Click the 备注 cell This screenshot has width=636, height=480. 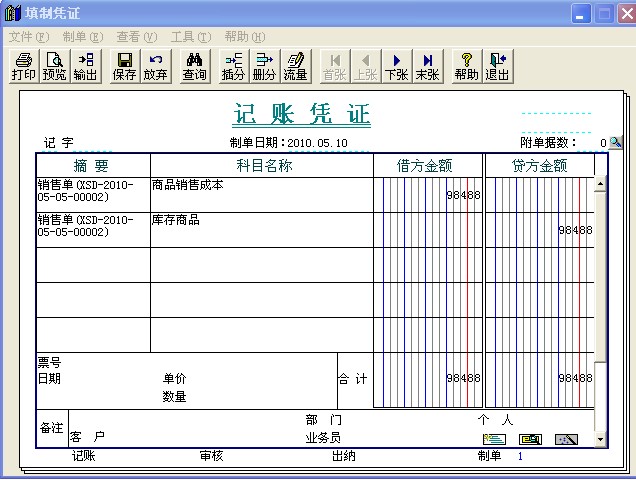tap(52, 428)
